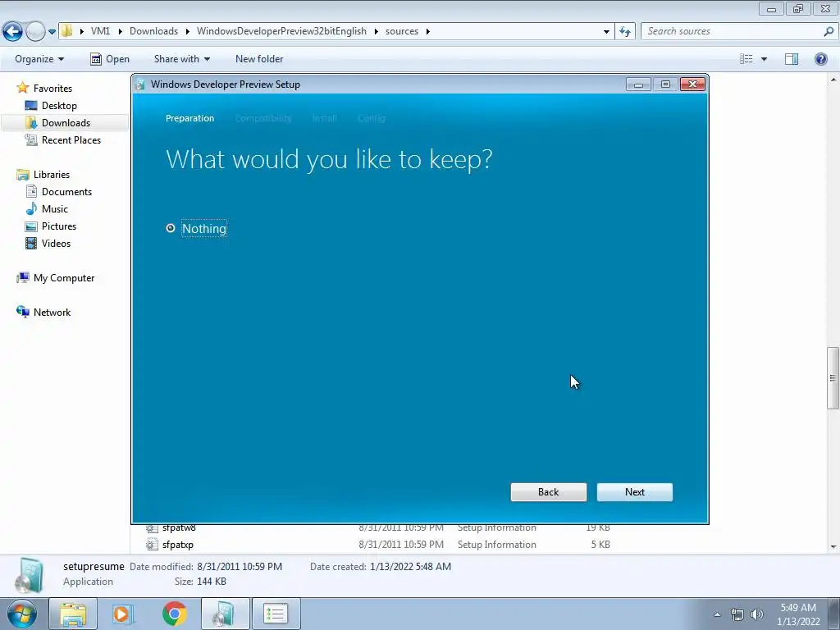Open the Videos library
Viewport: 840px width, 630px height.
(57, 243)
